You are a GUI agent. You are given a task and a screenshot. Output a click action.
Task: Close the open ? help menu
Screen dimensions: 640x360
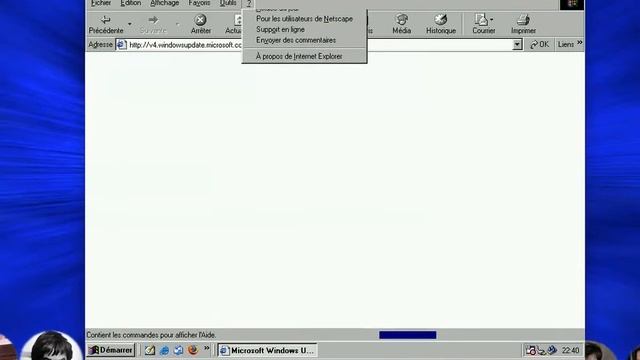(x=248, y=3)
